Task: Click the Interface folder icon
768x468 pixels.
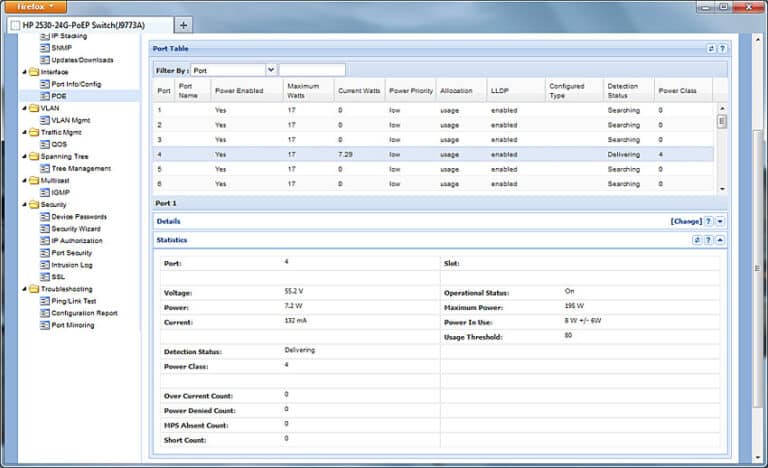Action: [x=34, y=72]
